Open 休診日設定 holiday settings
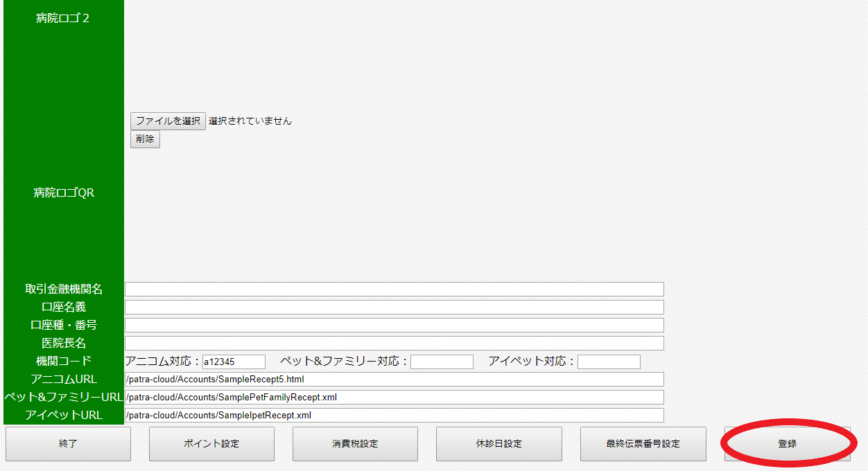Viewport: 868px width, 471px height. pos(499,444)
